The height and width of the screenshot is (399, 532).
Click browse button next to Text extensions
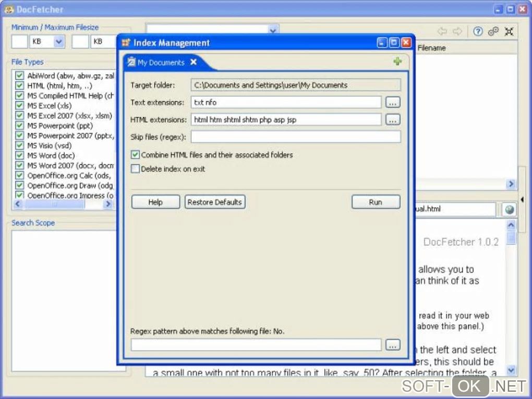point(393,102)
